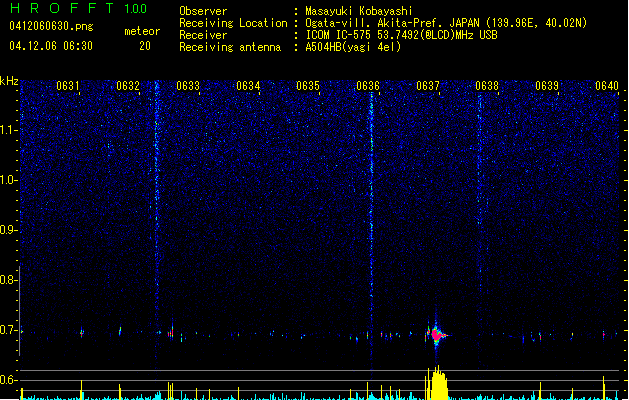Click the 0638 time marker

[487, 85]
